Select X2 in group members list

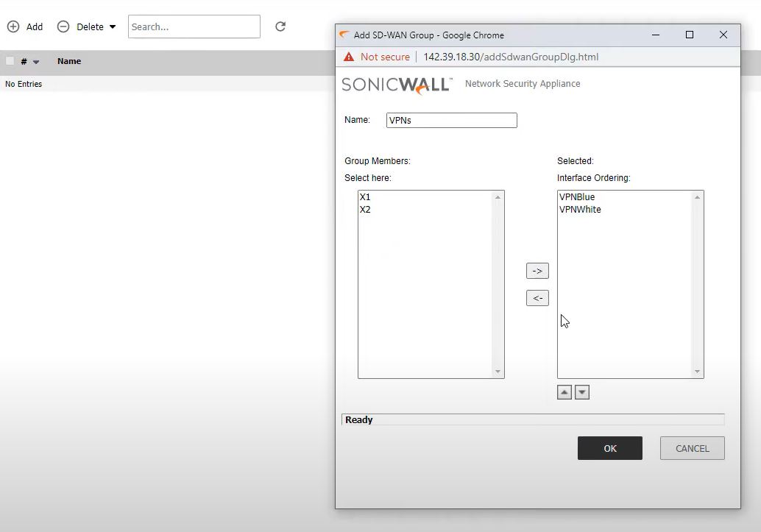tap(366, 210)
